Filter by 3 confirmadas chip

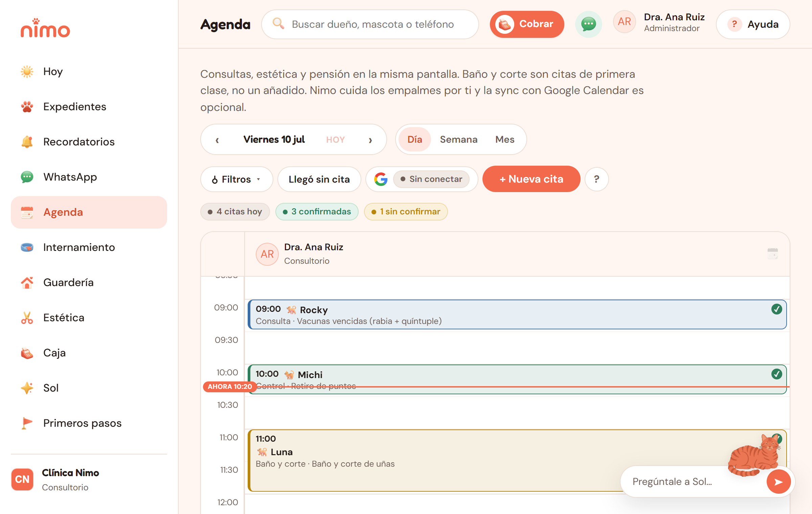[x=317, y=212]
